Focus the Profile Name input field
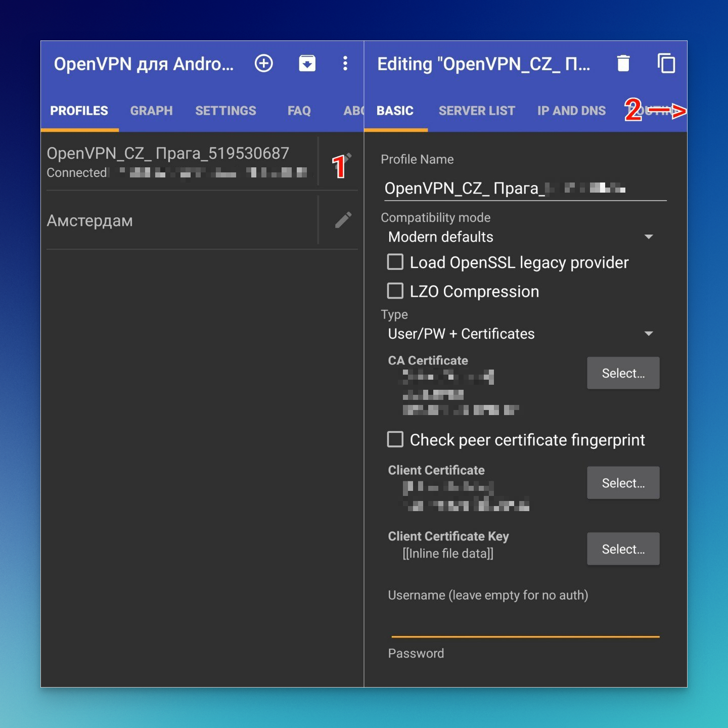 point(524,188)
